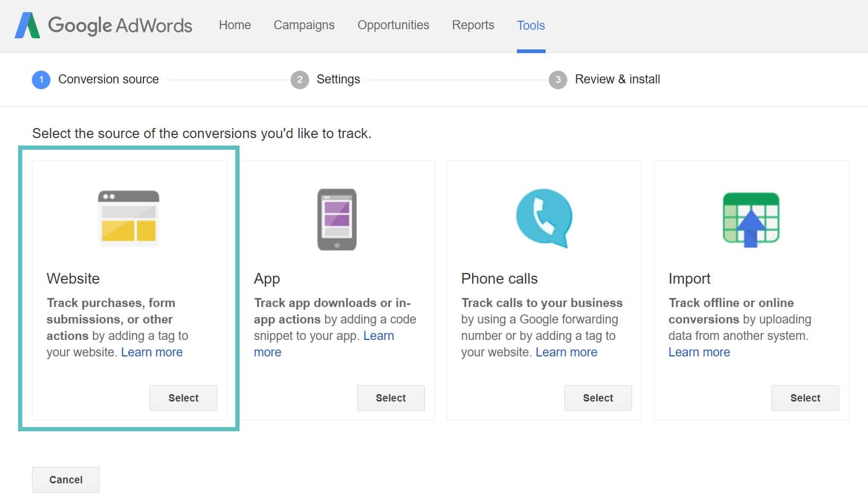Select the App conversion source
The width and height of the screenshot is (868, 503).
[390, 398]
